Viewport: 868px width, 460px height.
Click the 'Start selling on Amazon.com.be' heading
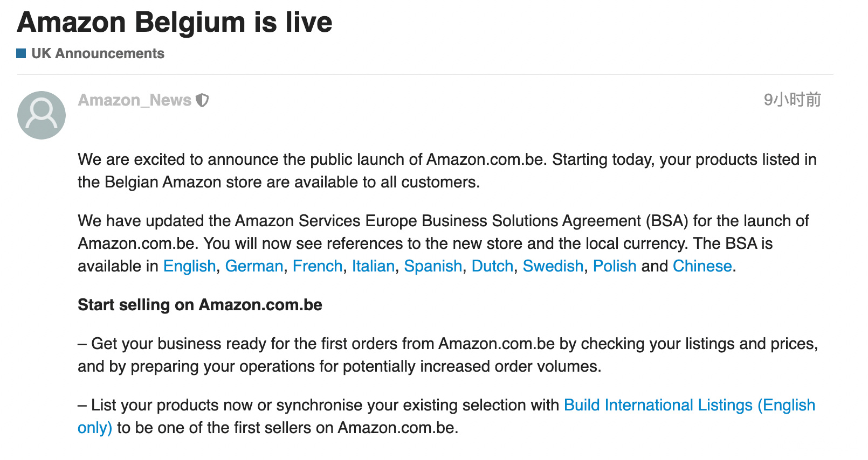coord(200,305)
